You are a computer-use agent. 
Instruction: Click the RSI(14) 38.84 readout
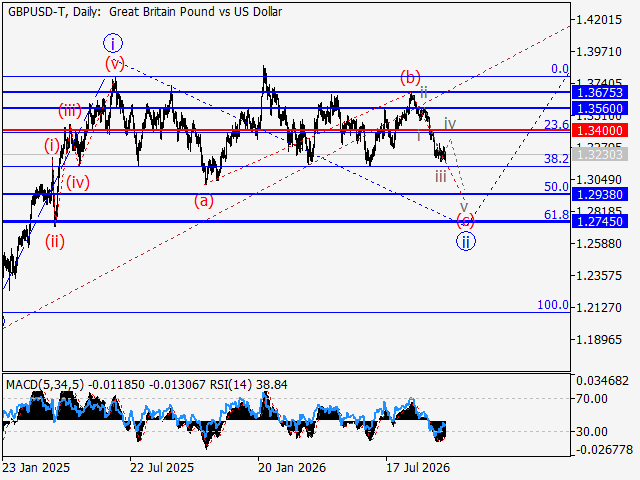tap(249, 384)
